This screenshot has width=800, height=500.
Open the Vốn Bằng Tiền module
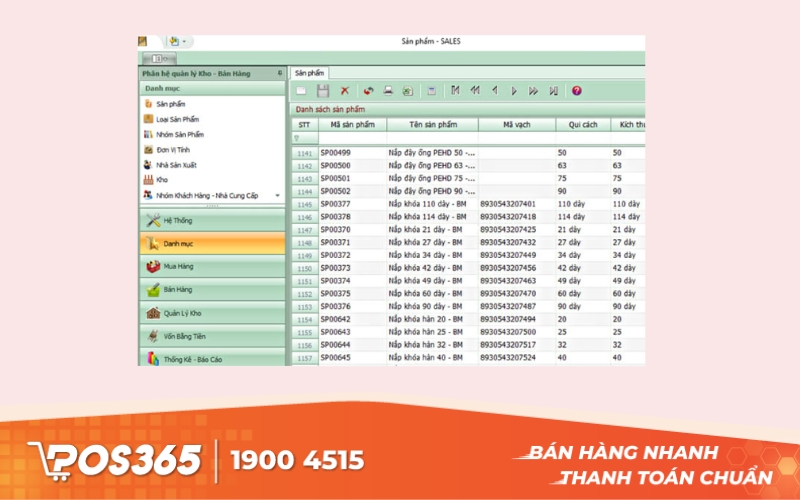(x=212, y=336)
